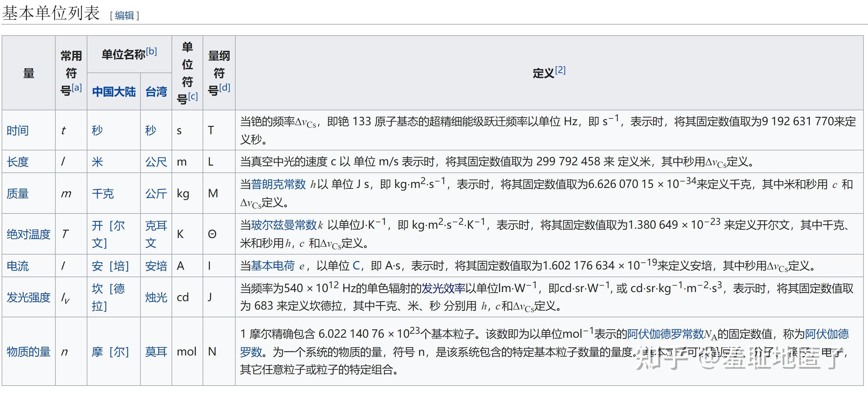Open reference [2] beside 定义
Image resolution: width=868 pixels, height=393 pixels.
pos(560,70)
